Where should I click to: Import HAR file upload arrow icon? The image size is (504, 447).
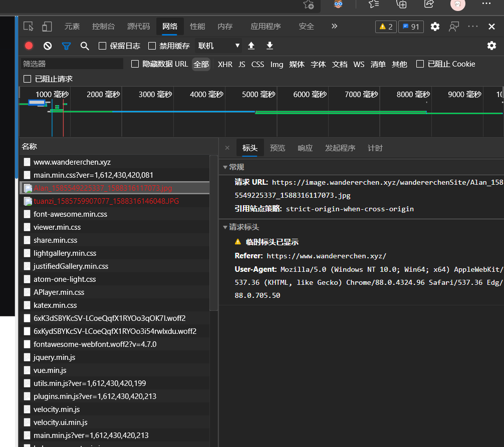pyautogui.click(x=251, y=46)
